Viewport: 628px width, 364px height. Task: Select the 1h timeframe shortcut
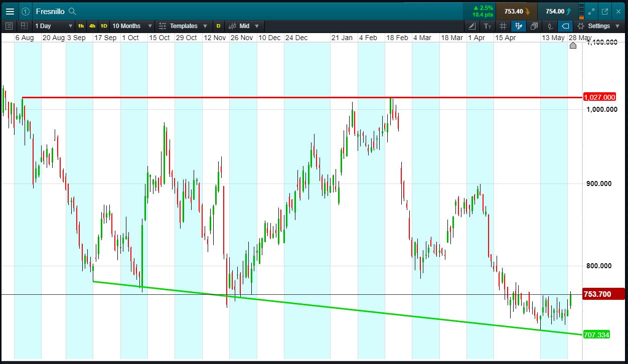click(81, 26)
